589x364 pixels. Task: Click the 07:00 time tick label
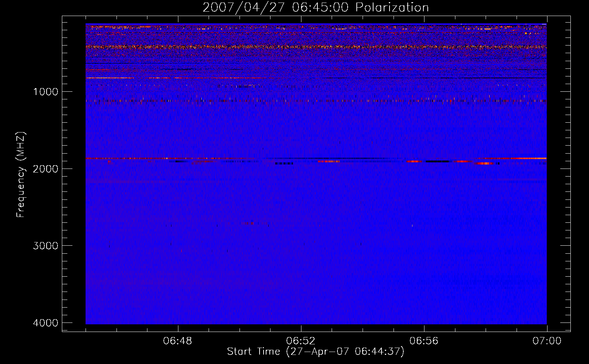pyautogui.click(x=547, y=341)
